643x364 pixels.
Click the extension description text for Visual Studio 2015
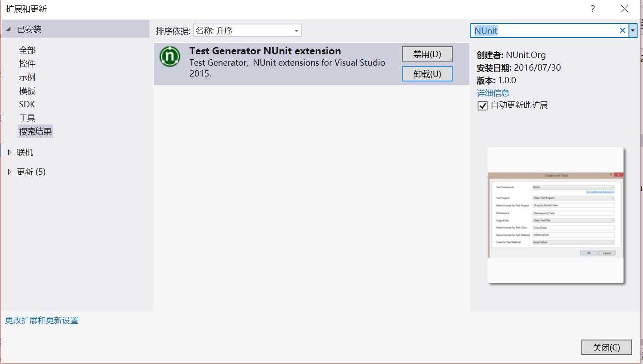point(287,68)
